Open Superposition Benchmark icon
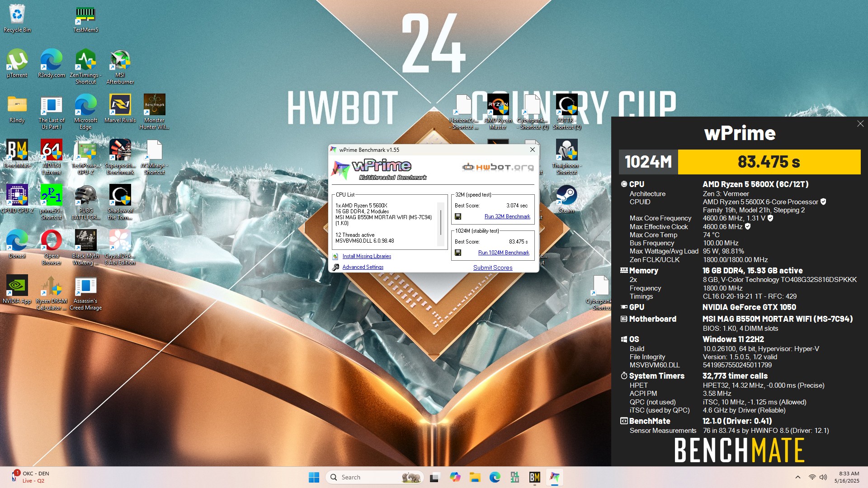The width and height of the screenshot is (868, 488). tap(120, 157)
